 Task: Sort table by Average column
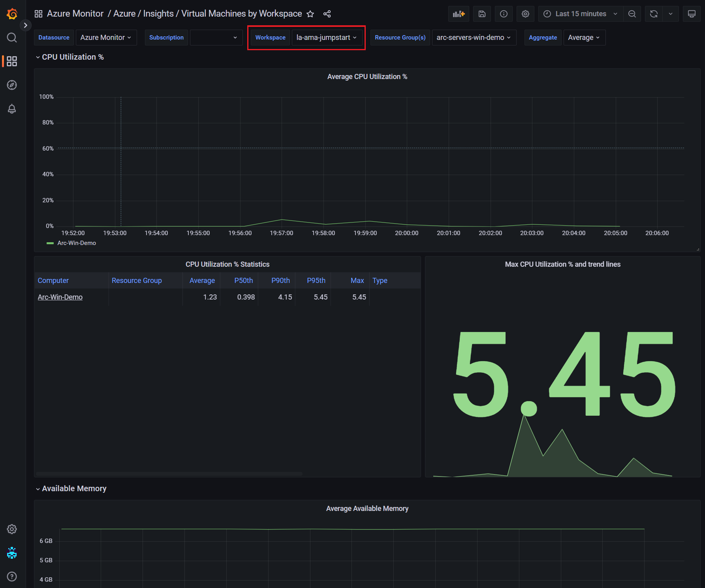(x=202, y=281)
